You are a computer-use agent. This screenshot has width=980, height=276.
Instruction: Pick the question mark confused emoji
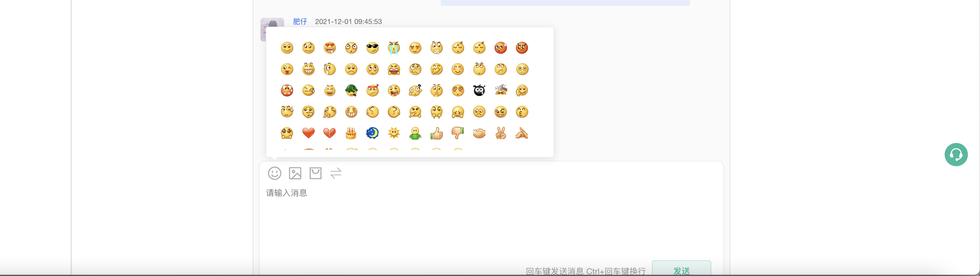(x=415, y=90)
